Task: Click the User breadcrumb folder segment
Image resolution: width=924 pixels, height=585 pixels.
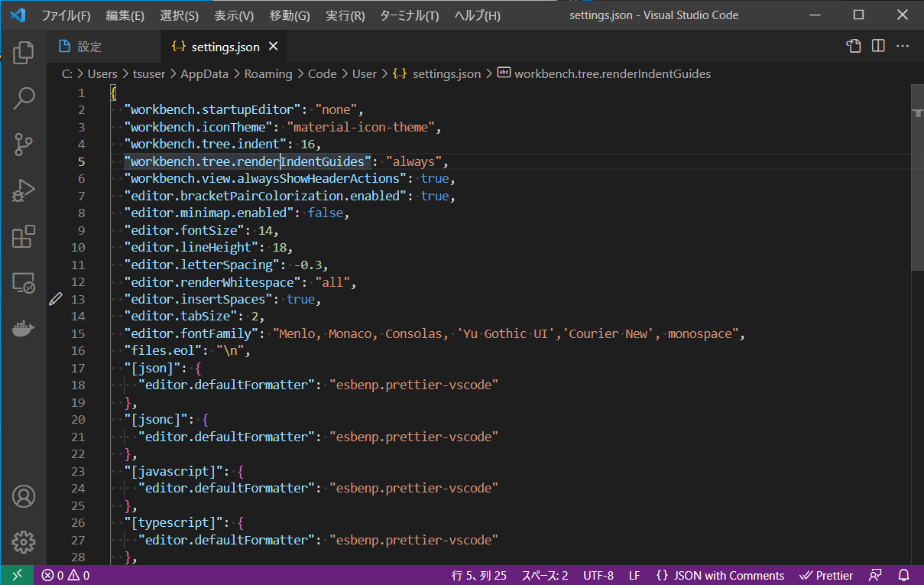Action: pos(365,74)
